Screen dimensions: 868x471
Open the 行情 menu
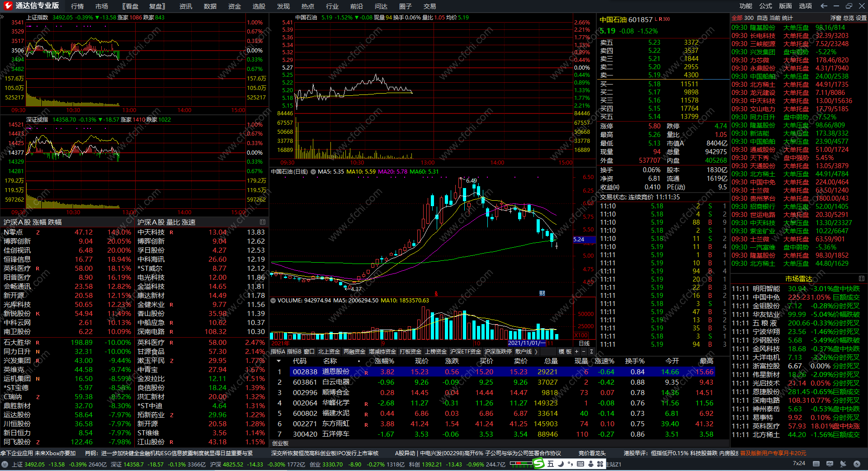point(77,6)
